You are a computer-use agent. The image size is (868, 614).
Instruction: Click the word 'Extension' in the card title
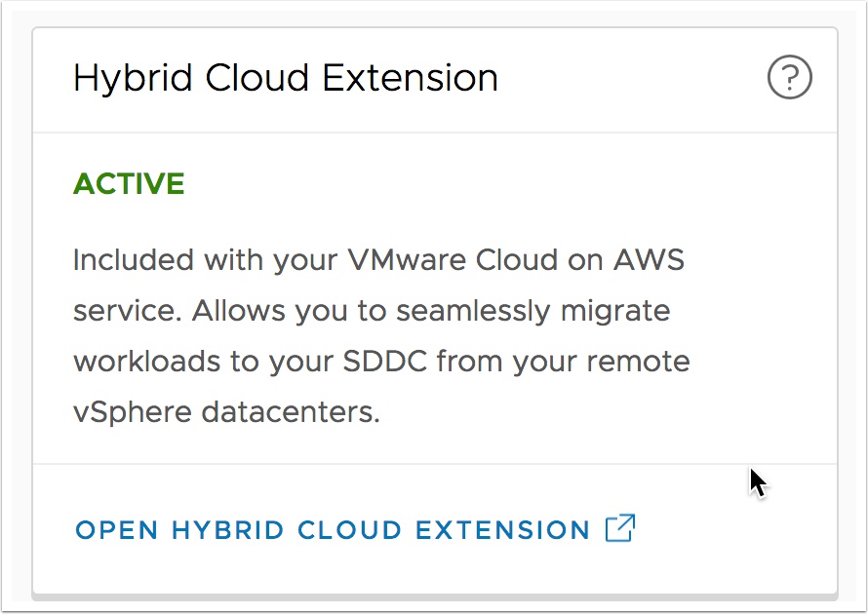411,77
